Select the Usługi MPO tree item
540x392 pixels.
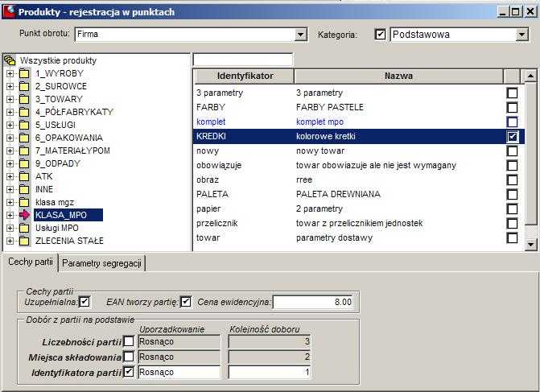click(57, 228)
